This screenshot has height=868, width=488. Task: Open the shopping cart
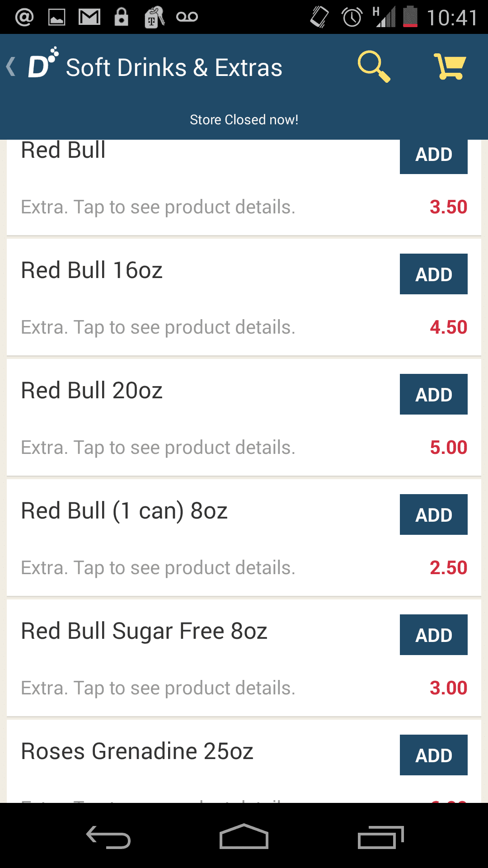(449, 66)
